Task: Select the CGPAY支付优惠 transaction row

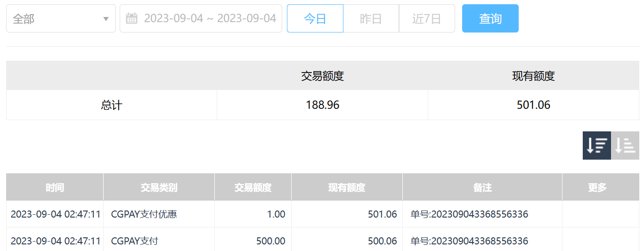Action: pos(144,214)
